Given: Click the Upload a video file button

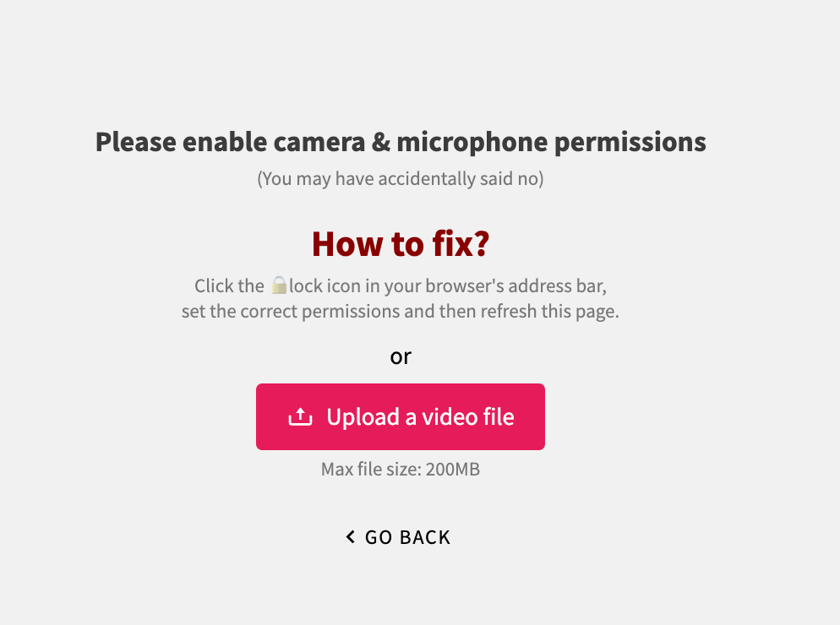Looking at the screenshot, I should coord(401,416).
